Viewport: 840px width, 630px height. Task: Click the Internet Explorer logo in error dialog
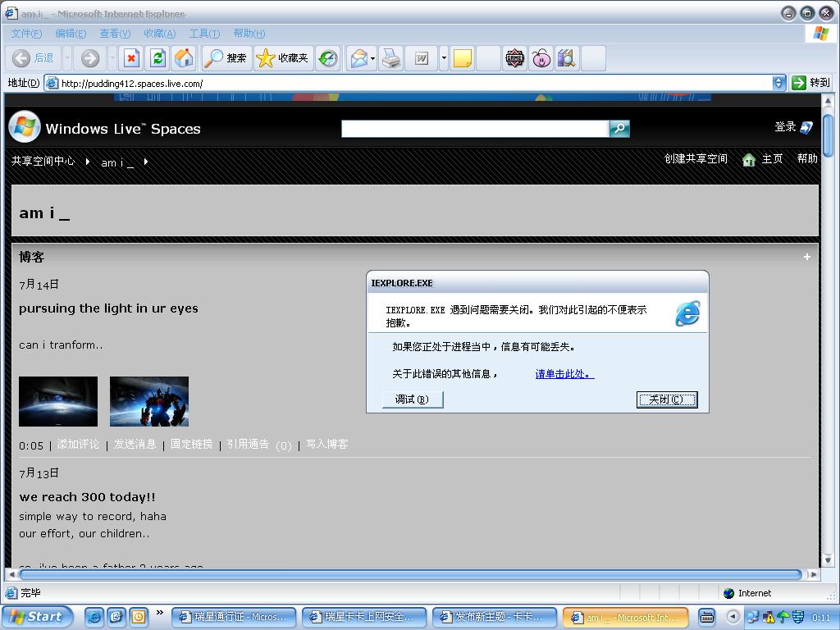(688, 313)
